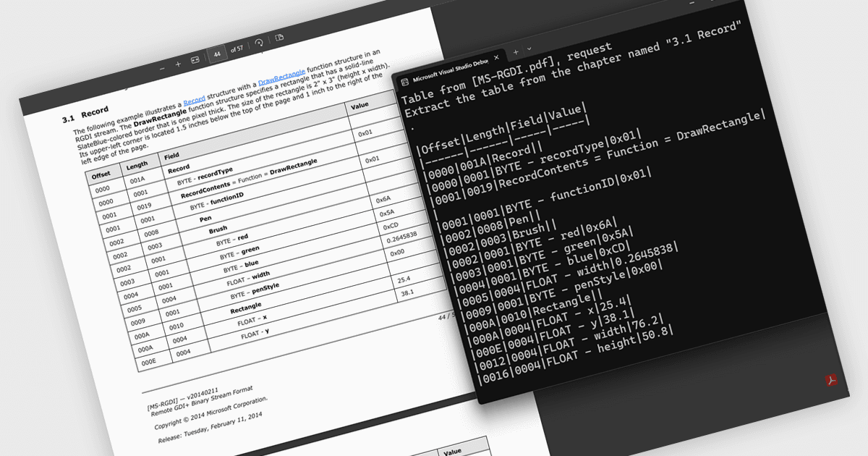Click the '3.1 Record' heading in the PDF

(x=85, y=115)
